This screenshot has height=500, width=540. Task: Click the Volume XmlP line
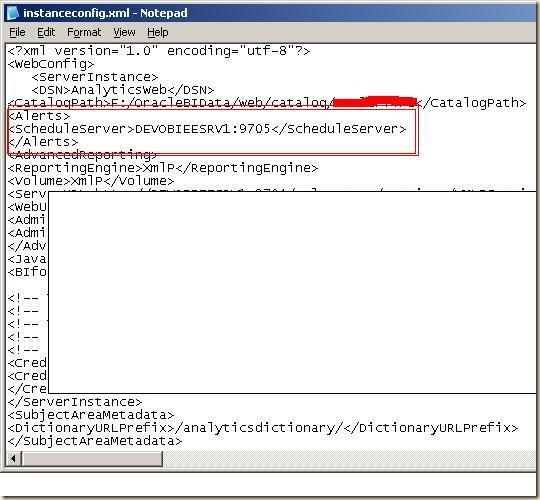(91, 181)
